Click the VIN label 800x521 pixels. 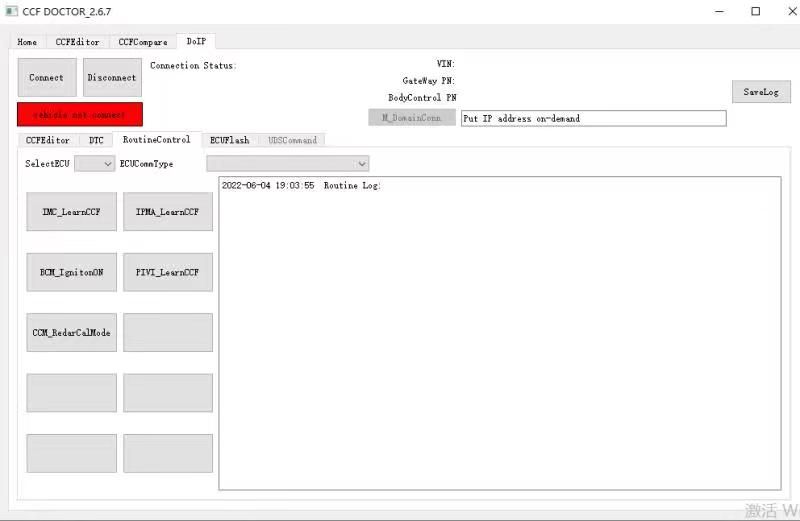click(x=445, y=64)
